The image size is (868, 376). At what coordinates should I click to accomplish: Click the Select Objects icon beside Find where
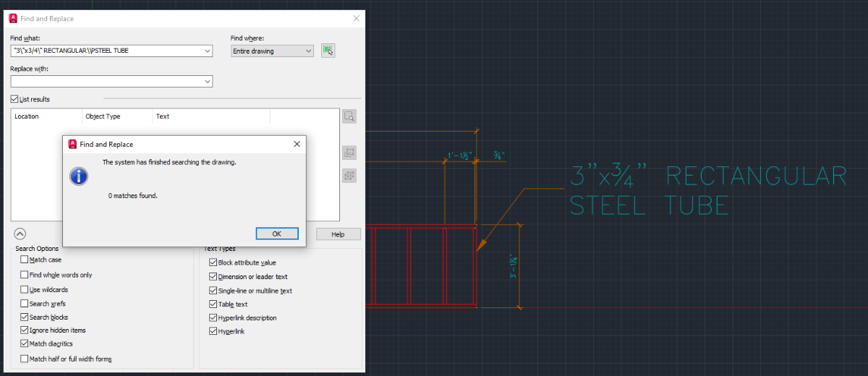coord(329,51)
